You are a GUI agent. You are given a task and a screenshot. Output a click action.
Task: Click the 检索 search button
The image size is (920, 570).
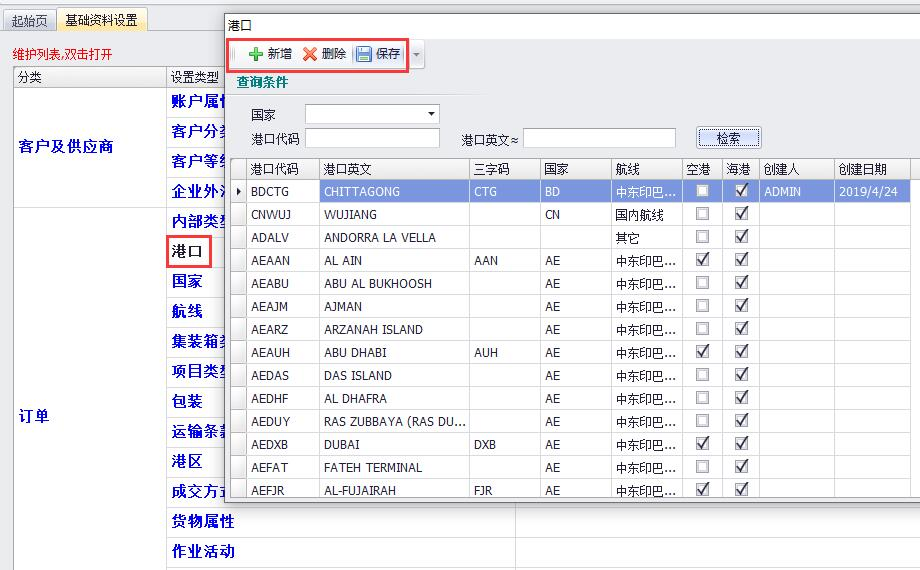point(728,139)
